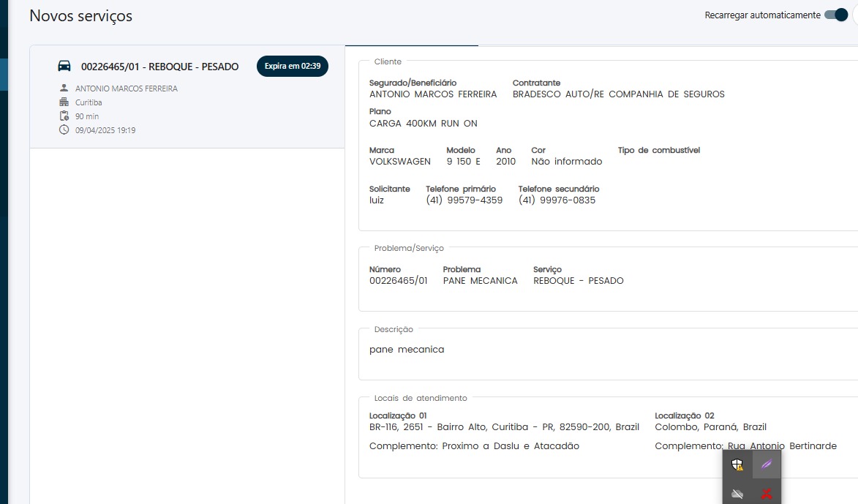Image resolution: width=858 pixels, height=504 pixels.
Task: Click the Novos serviços page heading
Action: 81,16
